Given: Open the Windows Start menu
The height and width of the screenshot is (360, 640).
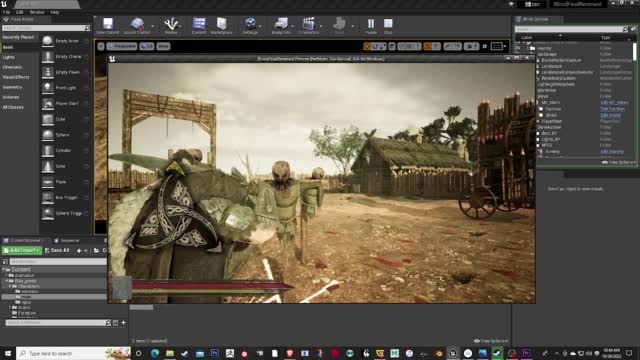Looking at the screenshot, I should (7, 353).
